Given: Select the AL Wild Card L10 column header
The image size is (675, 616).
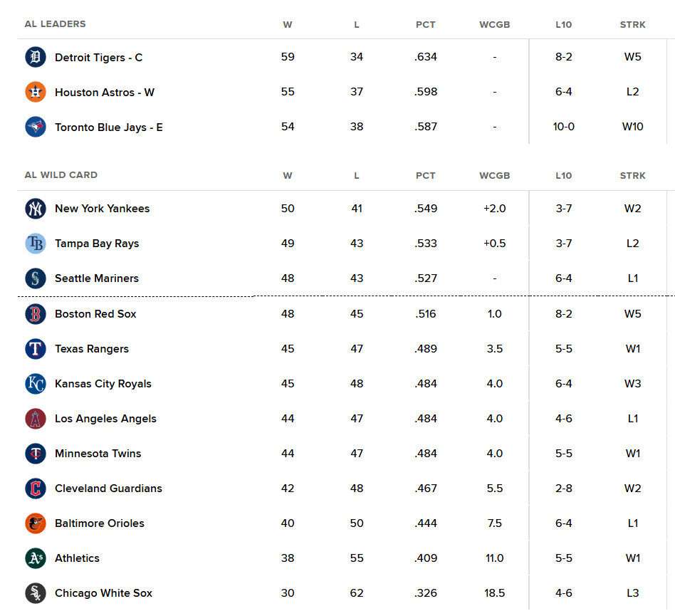Looking at the screenshot, I should click(563, 176).
